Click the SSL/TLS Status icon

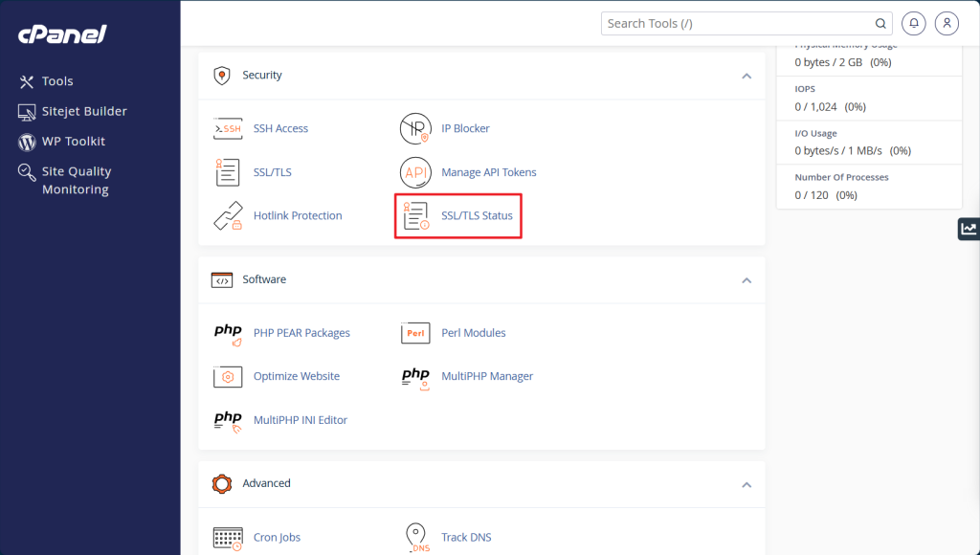click(416, 215)
